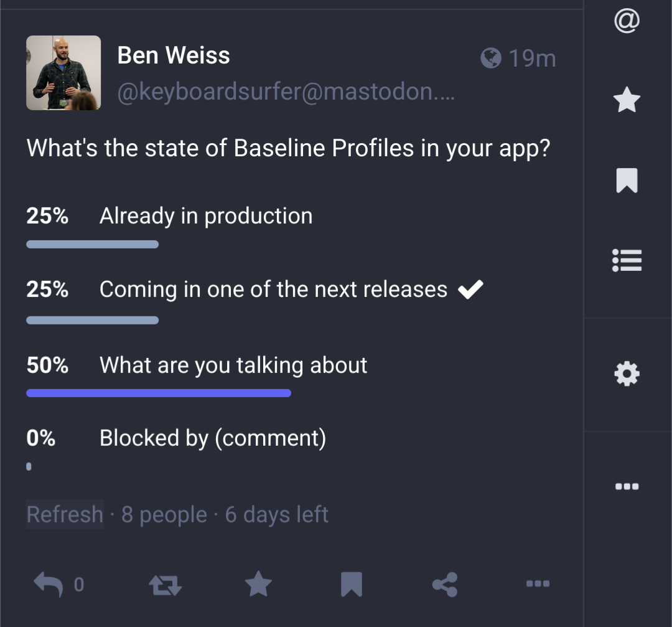Open Favourites with the sidebar star icon

click(x=627, y=100)
